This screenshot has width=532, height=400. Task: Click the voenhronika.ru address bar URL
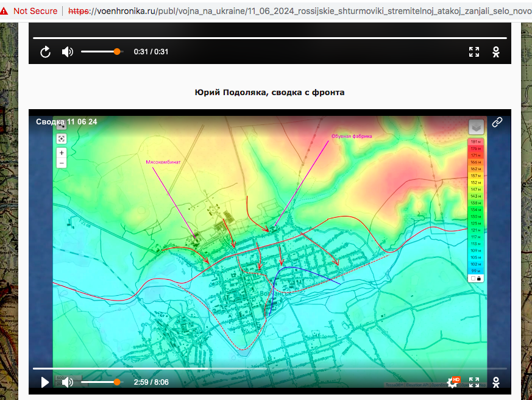click(293, 11)
